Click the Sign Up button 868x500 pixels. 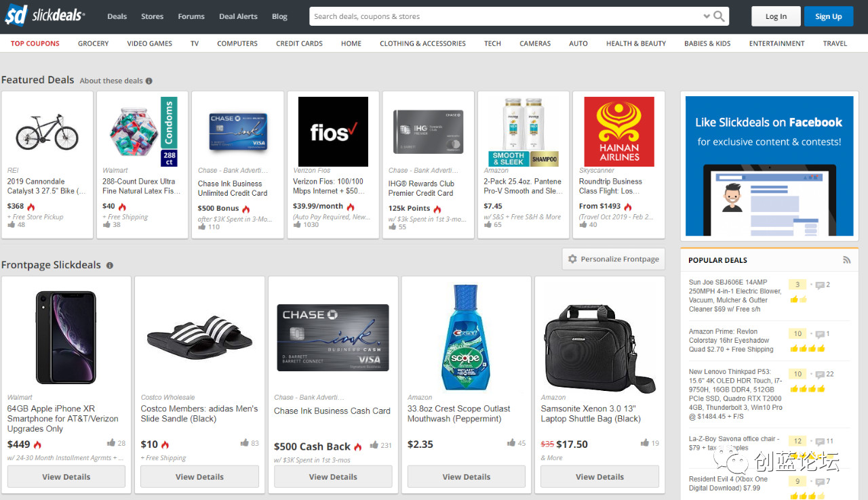click(x=828, y=16)
